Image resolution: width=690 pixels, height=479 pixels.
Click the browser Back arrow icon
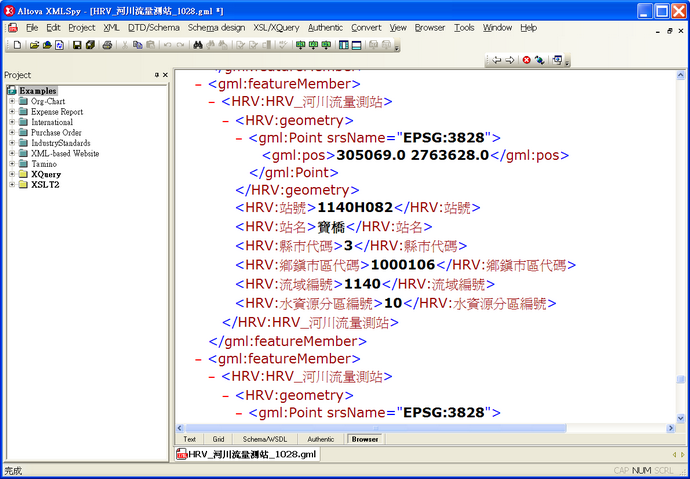pyautogui.click(x=496, y=60)
